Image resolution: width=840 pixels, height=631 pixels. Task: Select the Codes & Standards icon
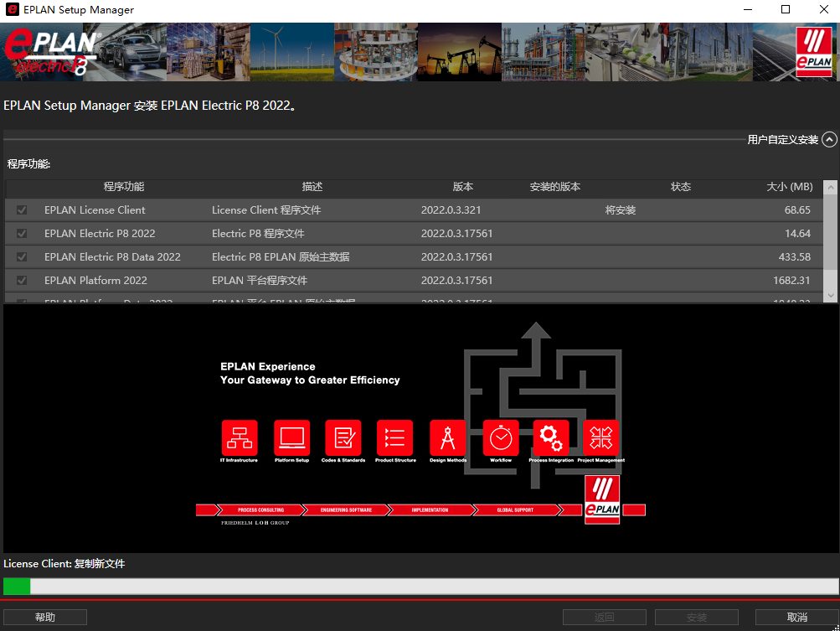(343, 437)
